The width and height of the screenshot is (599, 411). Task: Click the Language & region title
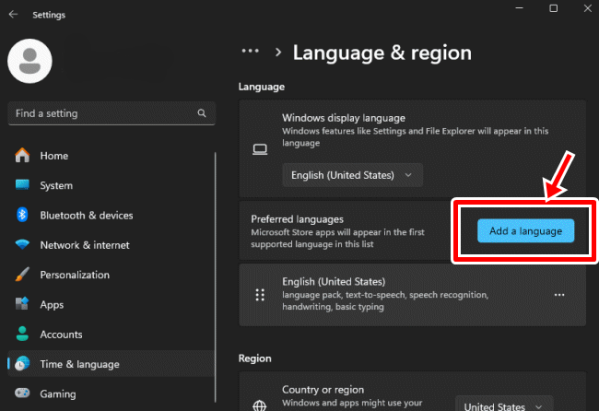click(x=382, y=53)
